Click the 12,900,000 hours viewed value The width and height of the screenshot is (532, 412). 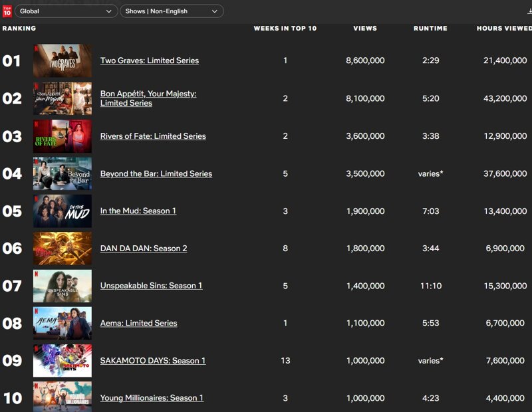pos(505,136)
